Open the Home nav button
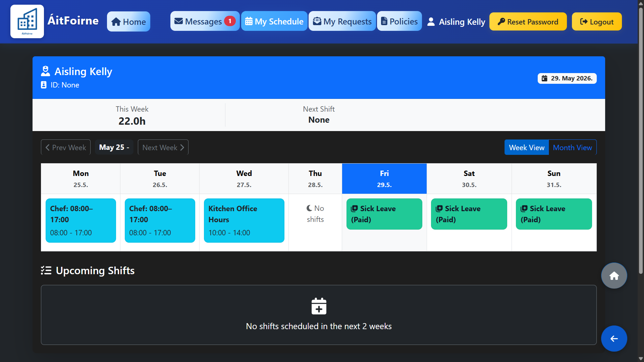The width and height of the screenshot is (644, 362). coord(128,21)
